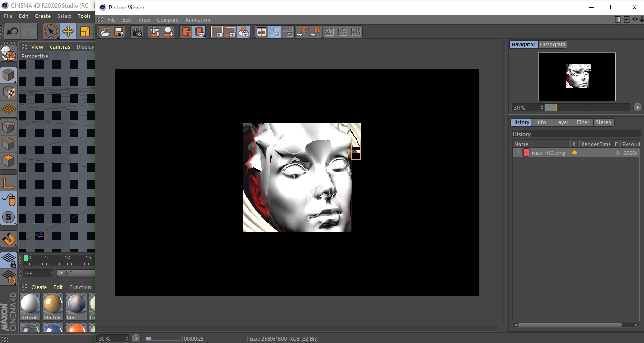Toggle the AB compare mode button
This screenshot has width=644, height=343.
pyautogui.click(x=261, y=32)
